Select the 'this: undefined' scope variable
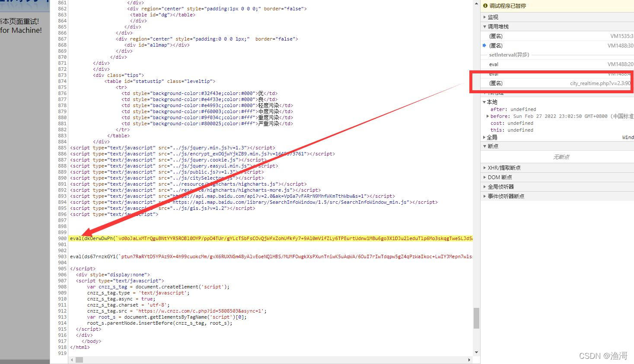The width and height of the screenshot is (634, 364). coord(512,130)
